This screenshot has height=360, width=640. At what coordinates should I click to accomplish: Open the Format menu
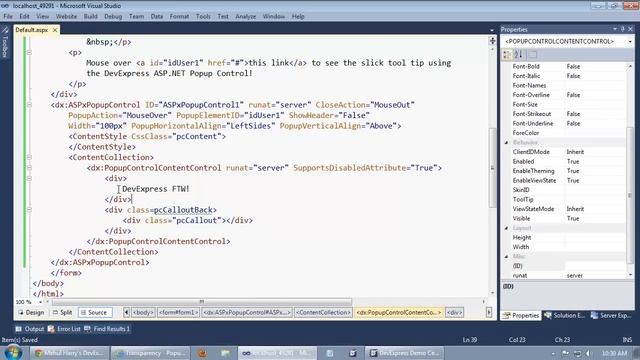[179, 16]
